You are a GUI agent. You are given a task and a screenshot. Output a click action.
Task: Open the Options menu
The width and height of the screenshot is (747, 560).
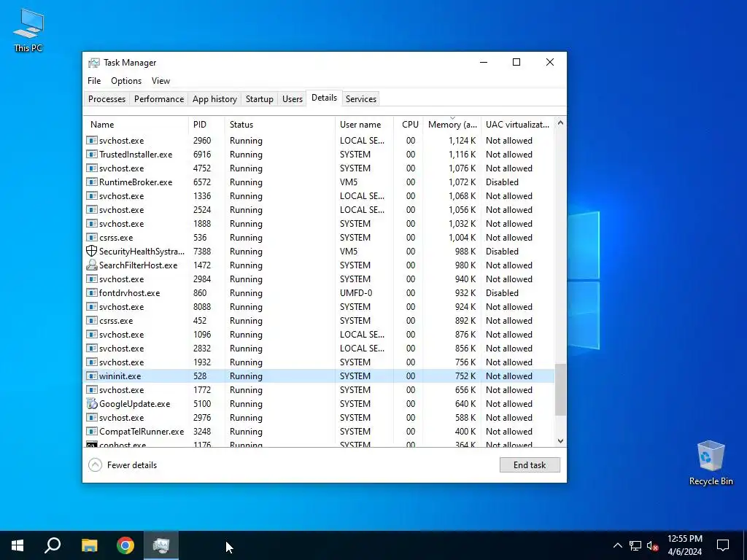[x=126, y=81]
